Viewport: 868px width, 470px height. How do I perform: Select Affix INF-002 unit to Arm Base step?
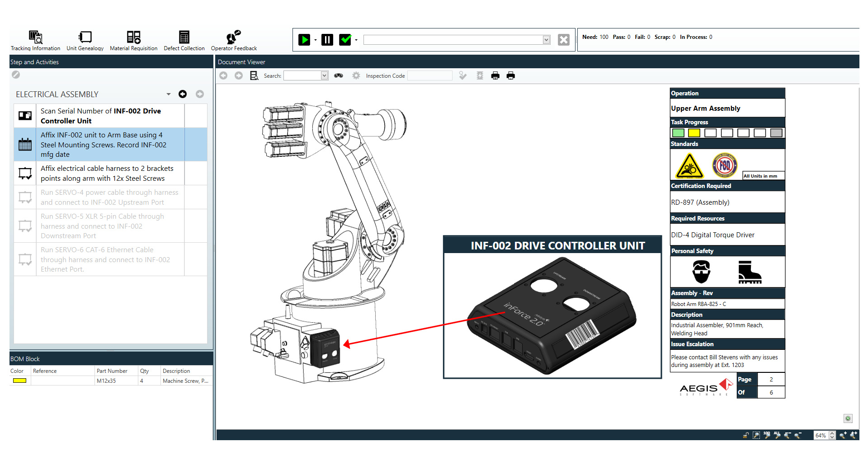[x=110, y=145]
